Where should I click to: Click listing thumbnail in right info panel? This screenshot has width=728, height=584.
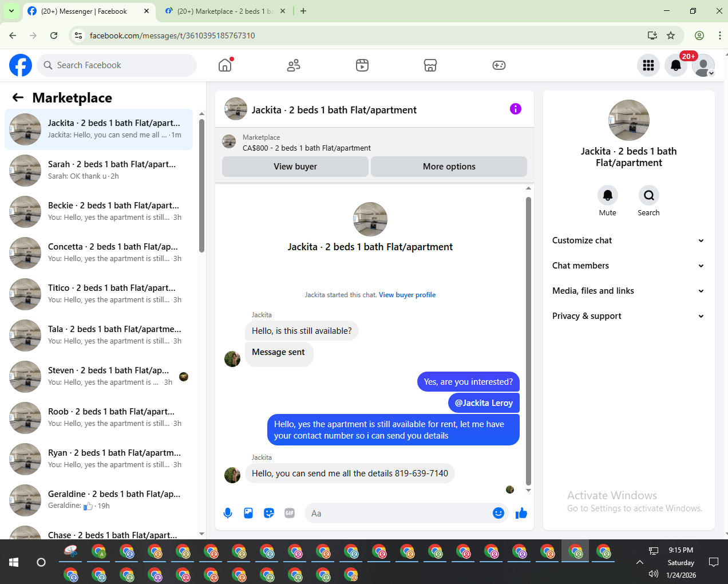pyautogui.click(x=629, y=120)
